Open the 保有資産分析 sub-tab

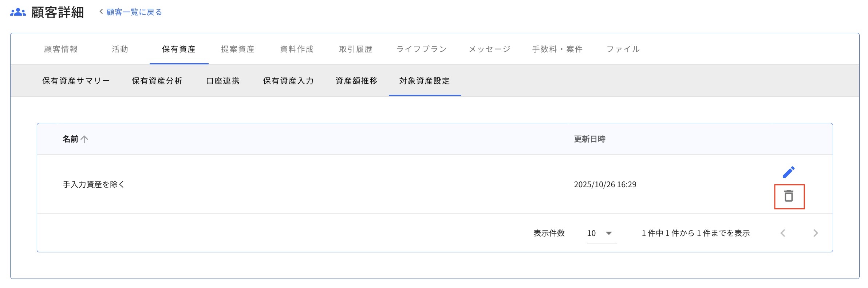coord(157,81)
